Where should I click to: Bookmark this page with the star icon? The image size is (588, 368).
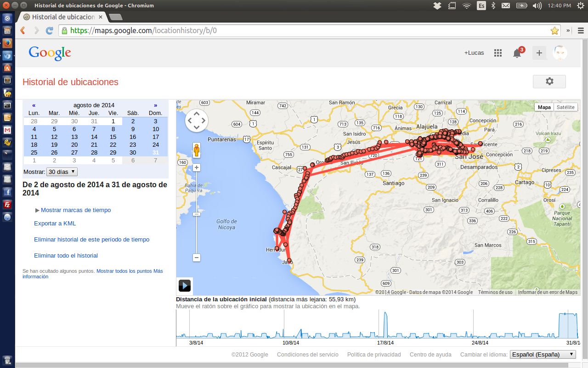554,31
